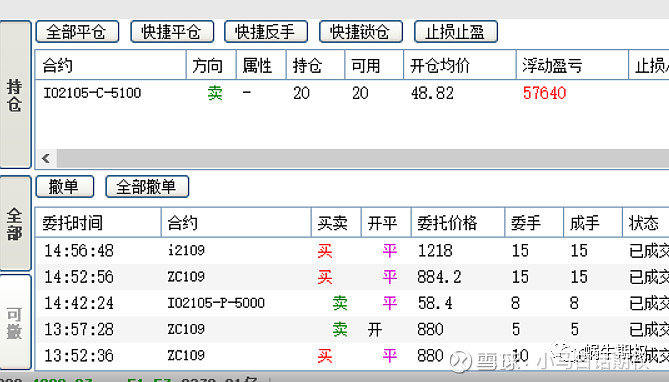Switch to the 可撤 orders side tab
Image resolution: width=669 pixels, height=382 pixels.
pyautogui.click(x=15, y=322)
